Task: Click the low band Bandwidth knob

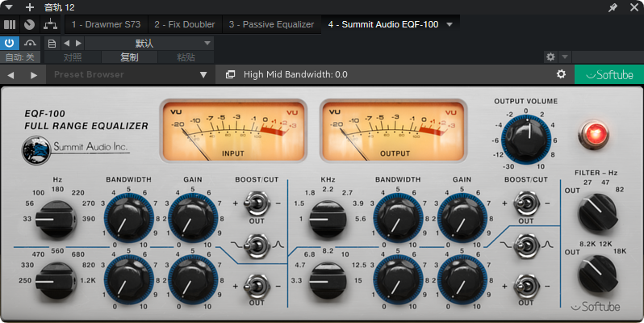Action: tap(129, 218)
